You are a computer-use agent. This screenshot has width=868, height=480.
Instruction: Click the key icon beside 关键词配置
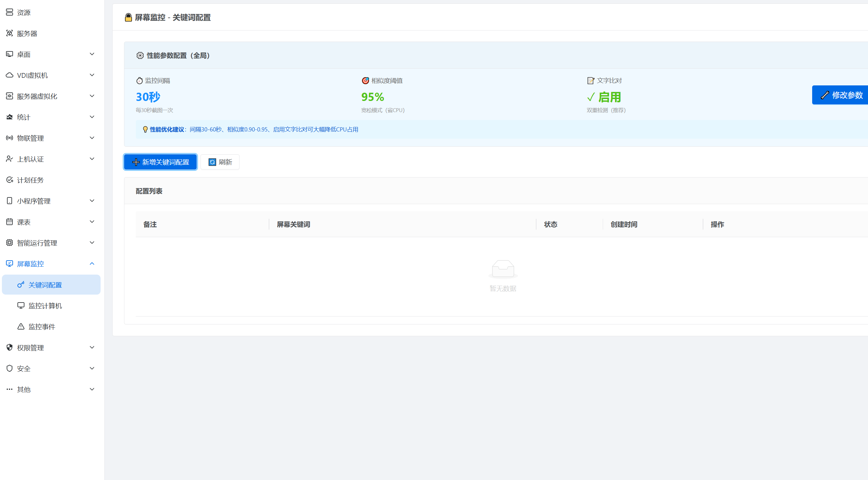tap(21, 285)
